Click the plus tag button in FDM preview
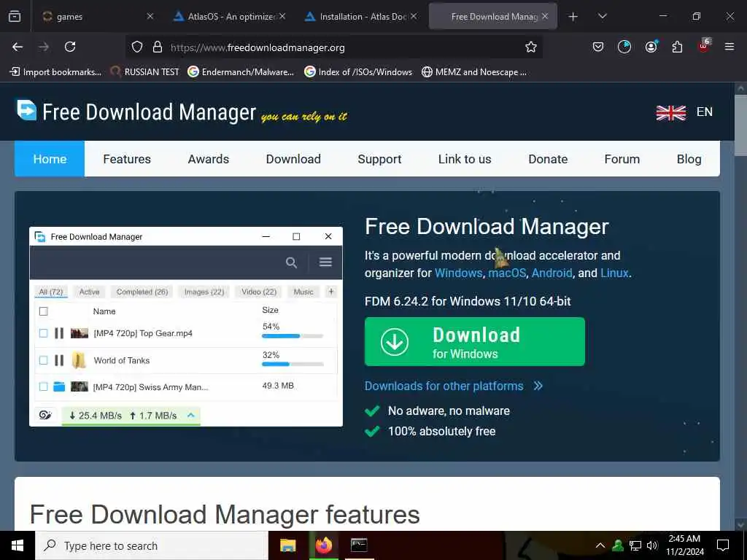The image size is (747, 560). click(x=331, y=292)
